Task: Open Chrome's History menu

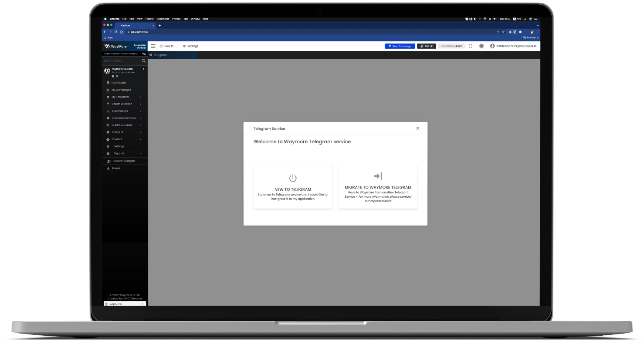Action: pyautogui.click(x=149, y=19)
